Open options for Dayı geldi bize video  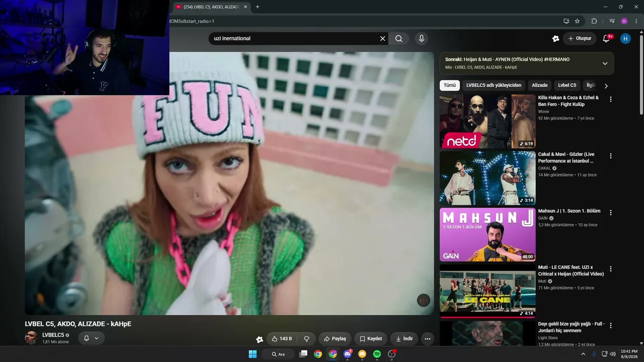point(611,326)
